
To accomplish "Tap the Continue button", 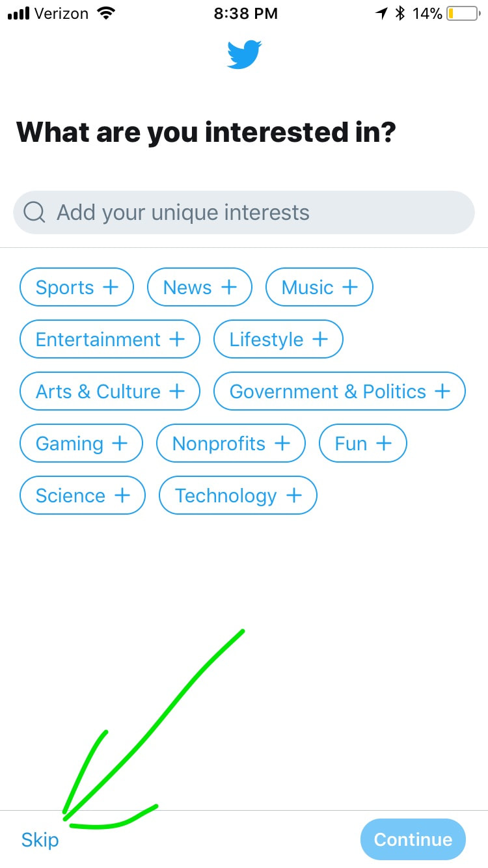I will [413, 839].
